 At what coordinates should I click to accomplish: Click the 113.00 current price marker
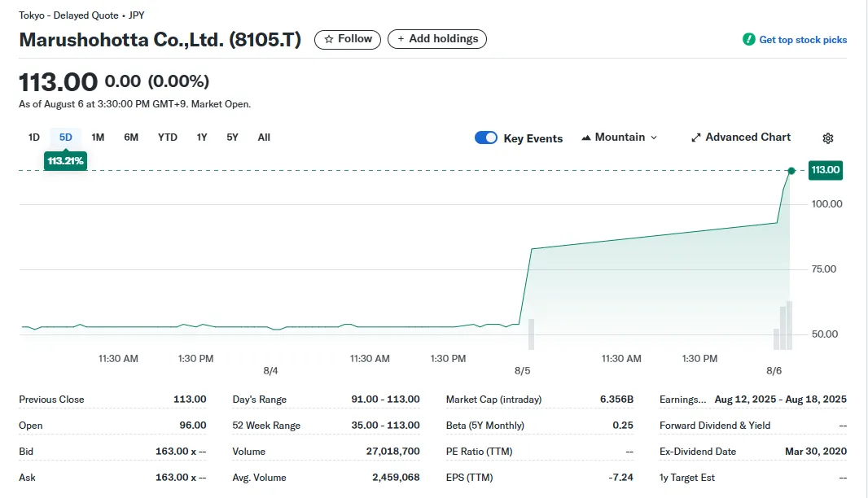coord(825,170)
